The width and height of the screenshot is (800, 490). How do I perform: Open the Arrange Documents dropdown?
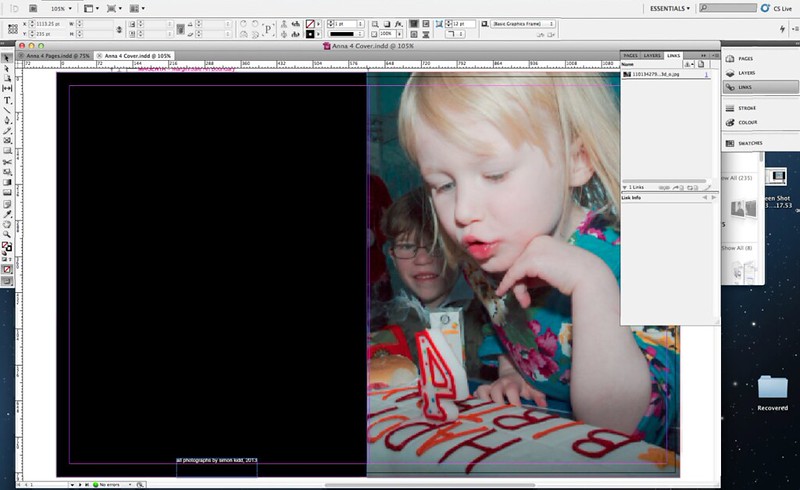tap(137, 8)
